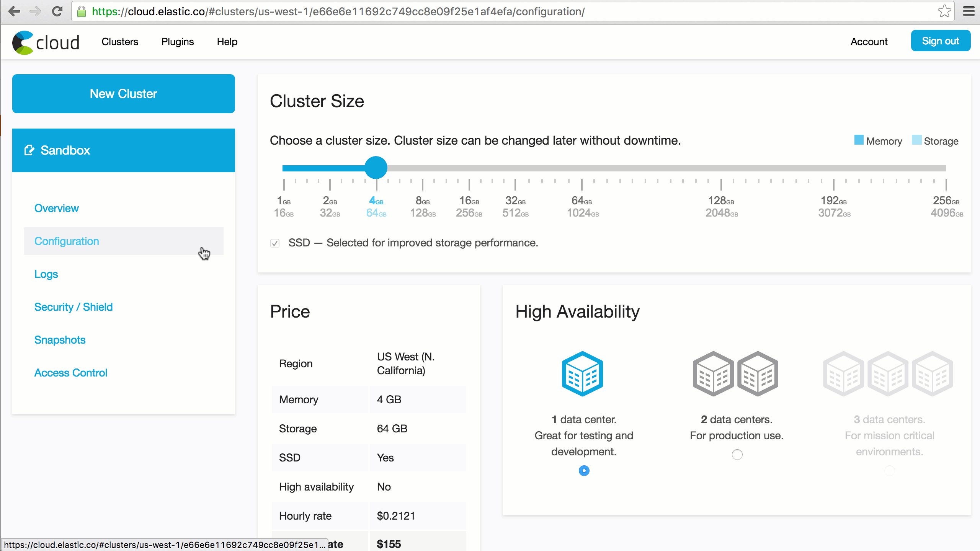Select the 2 data centers availability icon

tap(736, 373)
